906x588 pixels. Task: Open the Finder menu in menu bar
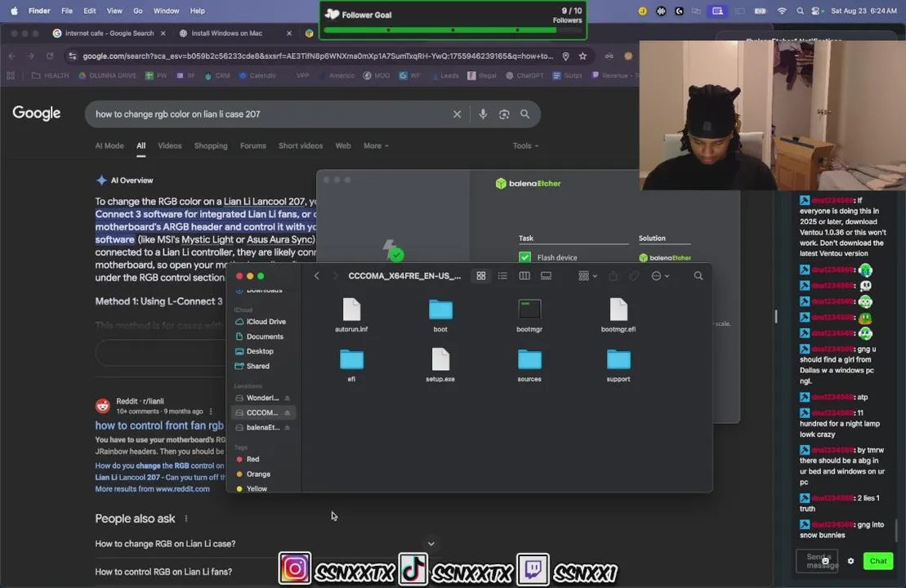click(x=39, y=11)
